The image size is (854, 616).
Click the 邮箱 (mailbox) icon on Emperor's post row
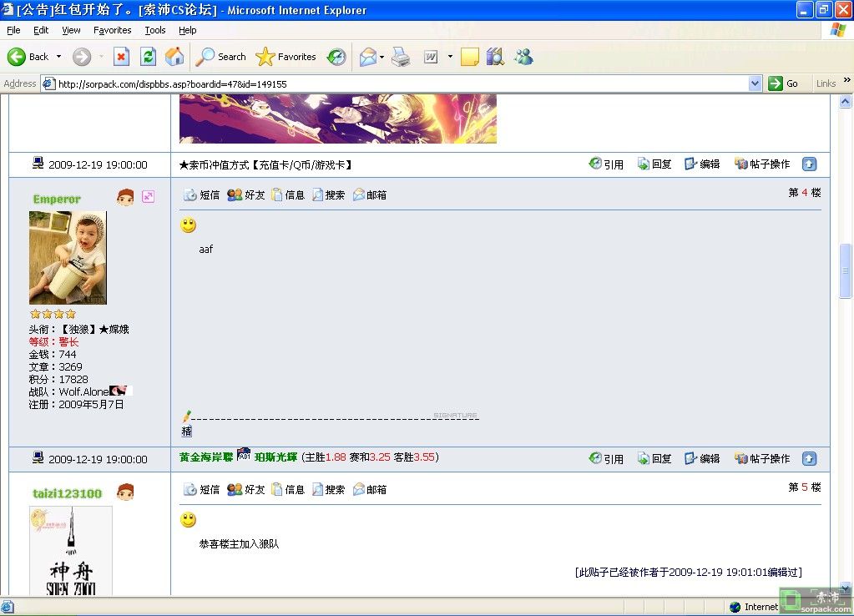click(370, 194)
